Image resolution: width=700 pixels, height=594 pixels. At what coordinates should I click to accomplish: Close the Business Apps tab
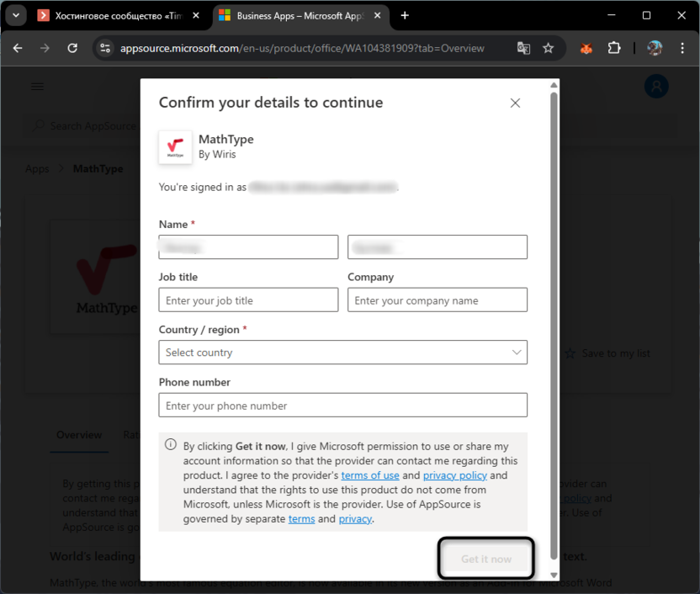pyautogui.click(x=377, y=16)
